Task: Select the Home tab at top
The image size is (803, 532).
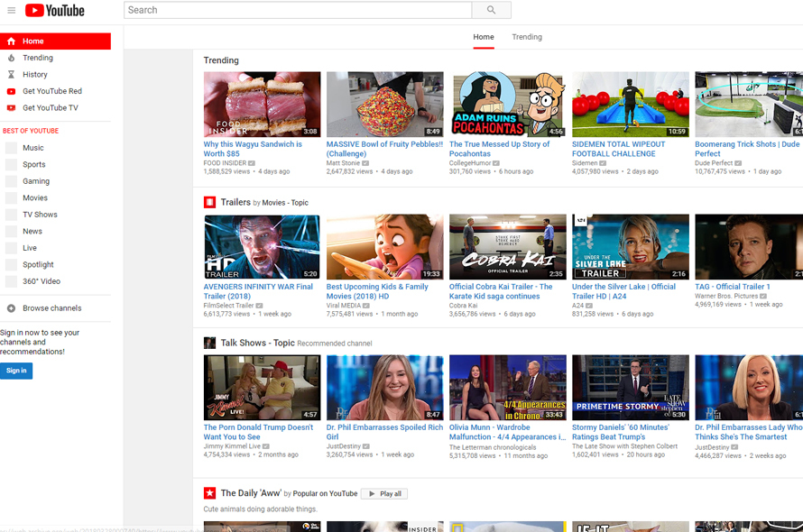Action: 484,37
